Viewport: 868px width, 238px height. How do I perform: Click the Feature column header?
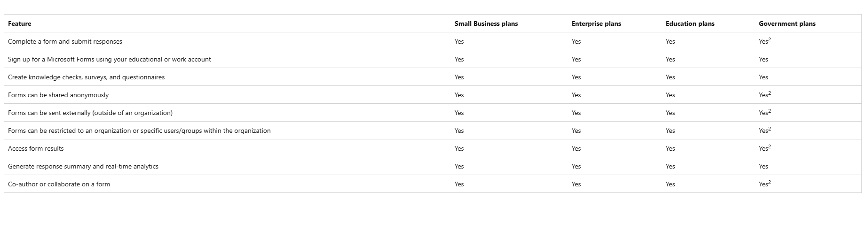[20, 23]
